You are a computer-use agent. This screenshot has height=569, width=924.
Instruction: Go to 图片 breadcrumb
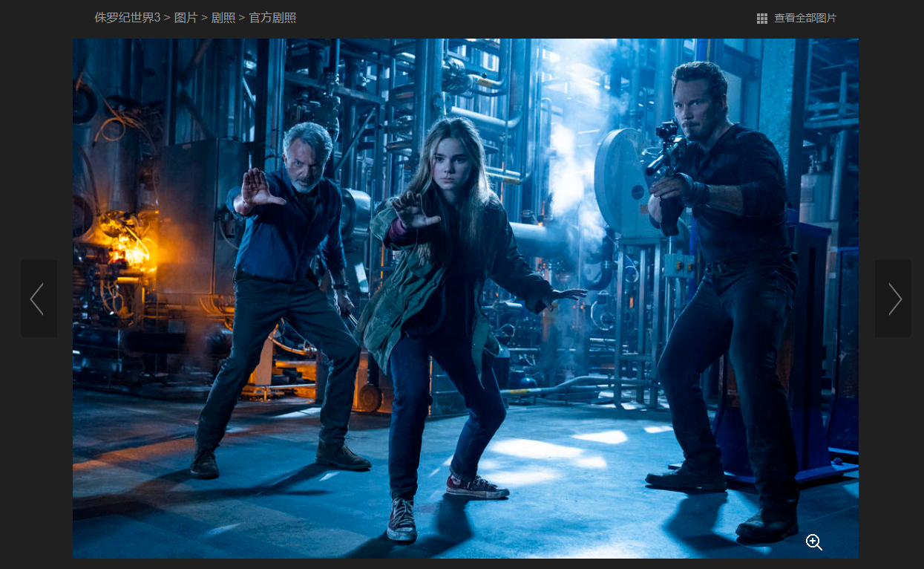point(186,18)
